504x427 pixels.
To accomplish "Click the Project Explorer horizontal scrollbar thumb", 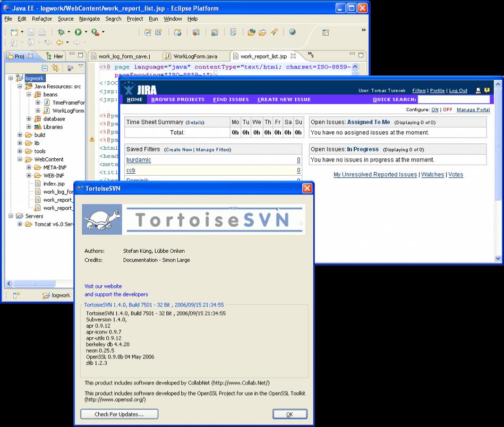I will click(35, 284).
